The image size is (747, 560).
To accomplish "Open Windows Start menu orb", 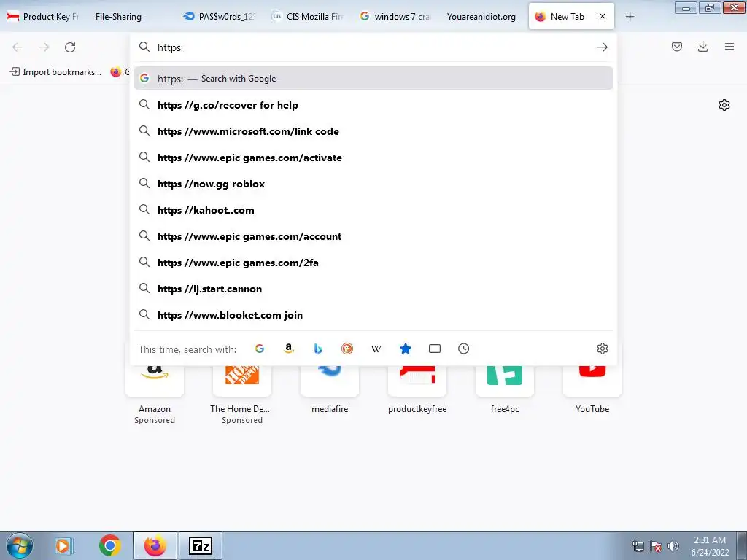I will coord(20,545).
